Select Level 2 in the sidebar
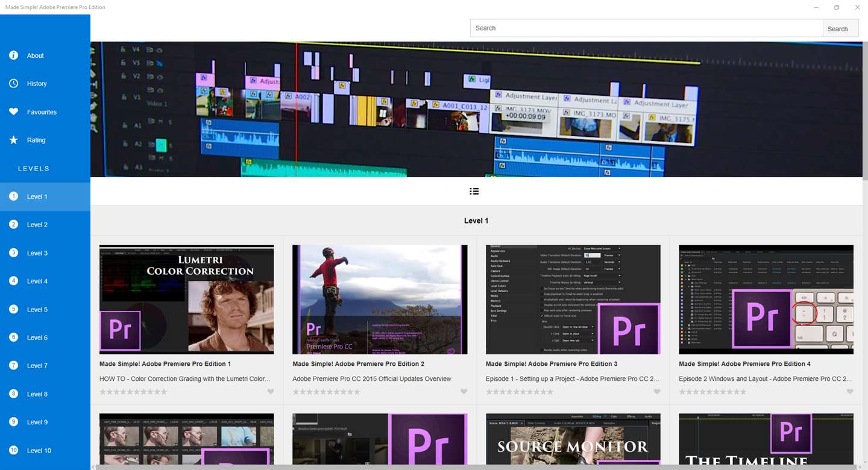Image resolution: width=868 pixels, height=470 pixels. click(x=45, y=225)
